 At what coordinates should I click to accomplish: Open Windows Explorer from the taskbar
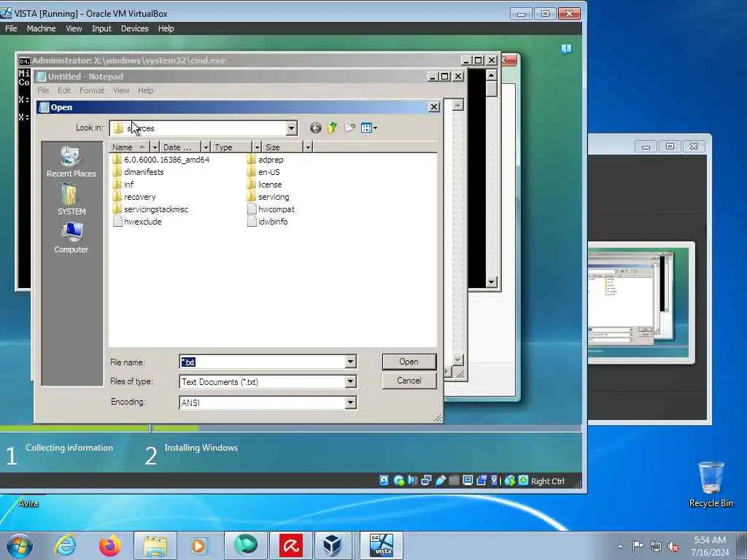click(x=155, y=545)
